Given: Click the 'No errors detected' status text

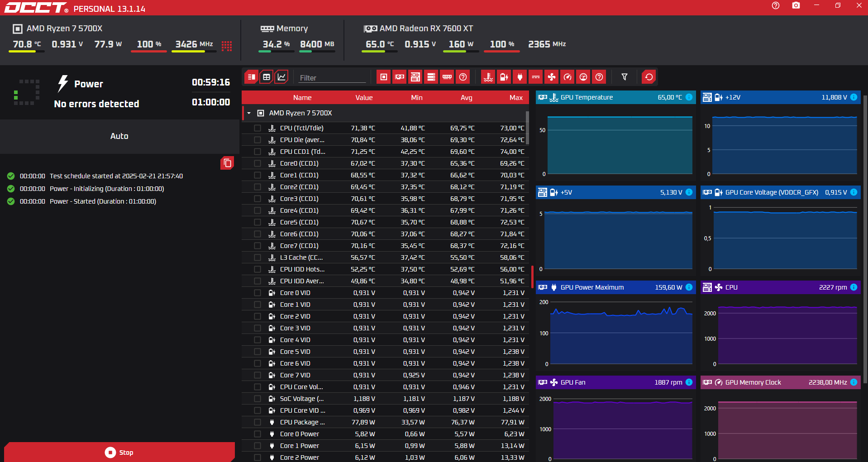Looking at the screenshot, I should coord(96,104).
